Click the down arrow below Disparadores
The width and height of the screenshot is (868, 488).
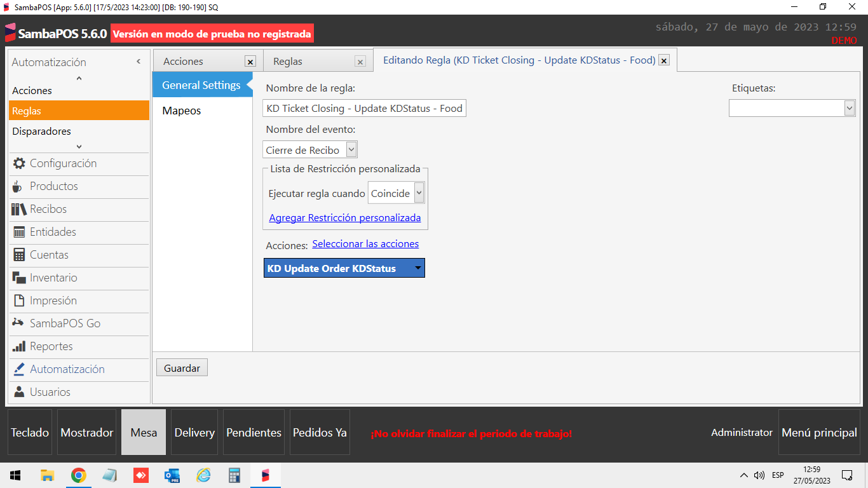[79, 146]
